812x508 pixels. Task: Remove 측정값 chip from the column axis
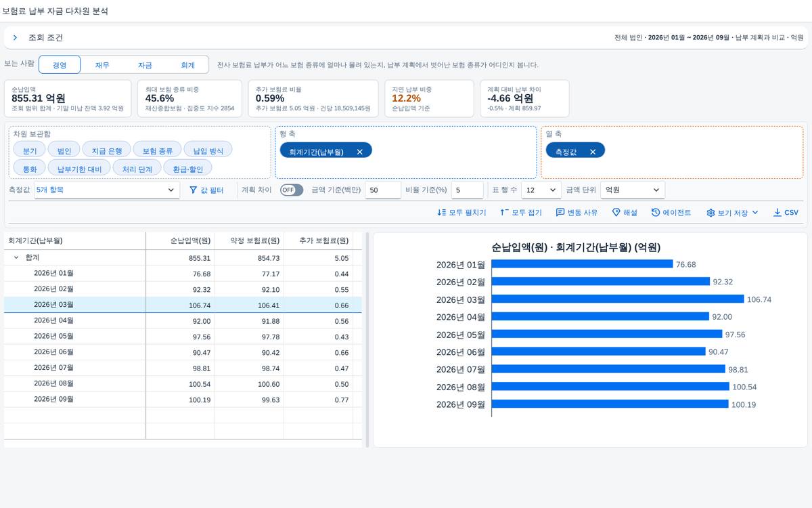tap(593, 152)
